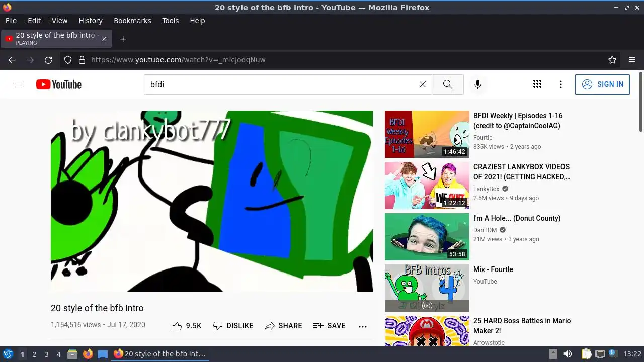
Task: Switch to workspace 2
Action: 34,354
